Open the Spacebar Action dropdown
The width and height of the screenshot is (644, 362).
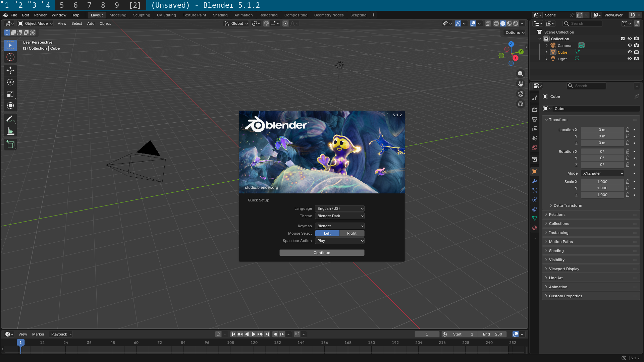click(340, 241)
